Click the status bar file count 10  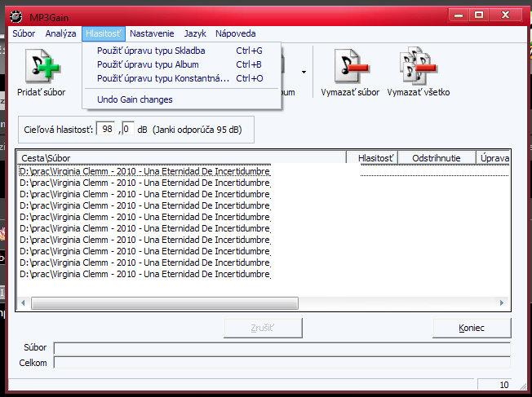pos(503,385)
